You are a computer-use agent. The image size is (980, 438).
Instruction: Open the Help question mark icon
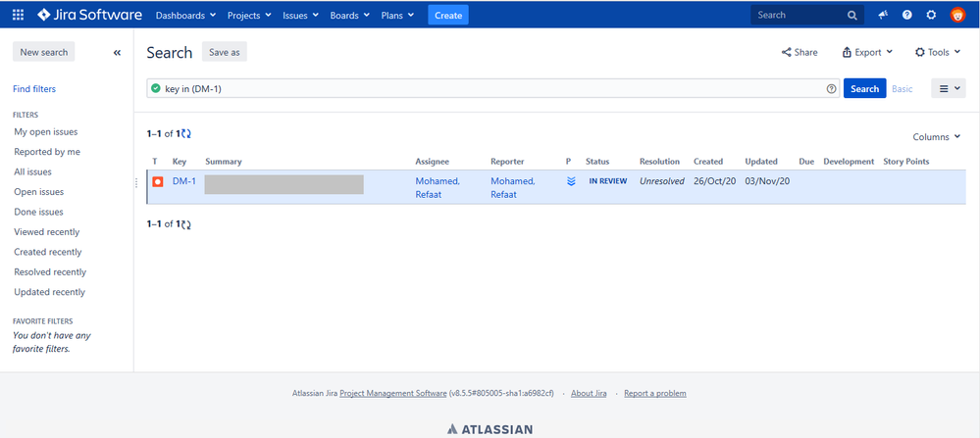coord(906,15)
